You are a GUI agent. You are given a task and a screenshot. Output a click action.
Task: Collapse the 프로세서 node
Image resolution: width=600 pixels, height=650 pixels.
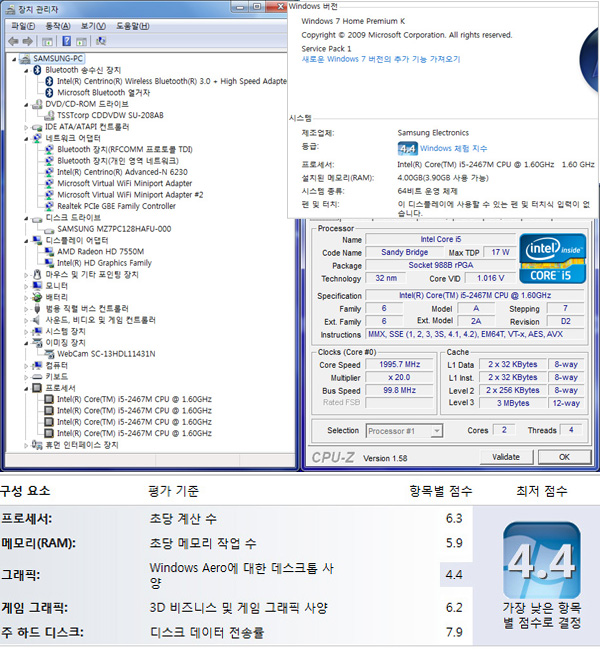click(x=26, y=388)
